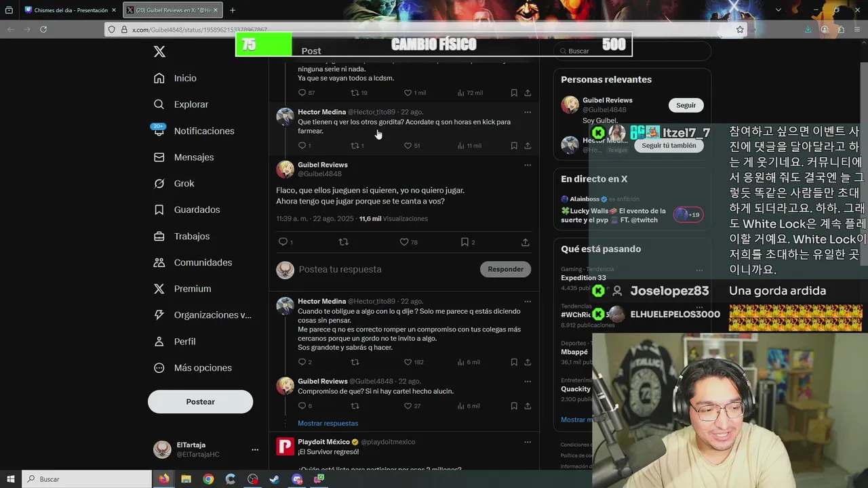Viewport: 868px width, 488px height.
Task: Click the Postear button
Action: click(x=200, y=402)
